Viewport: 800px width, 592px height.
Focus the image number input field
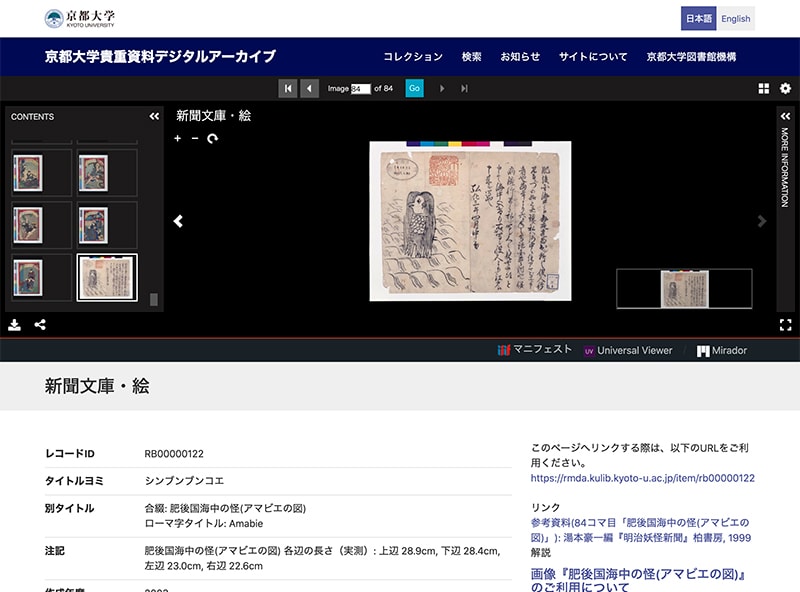point(360,89)
